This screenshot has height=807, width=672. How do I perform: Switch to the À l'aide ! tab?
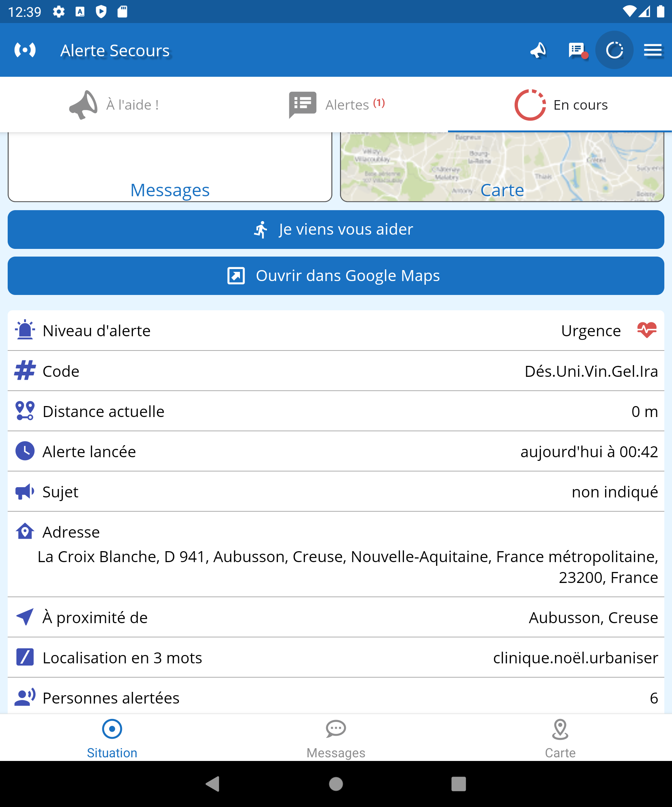pos(114,105)
